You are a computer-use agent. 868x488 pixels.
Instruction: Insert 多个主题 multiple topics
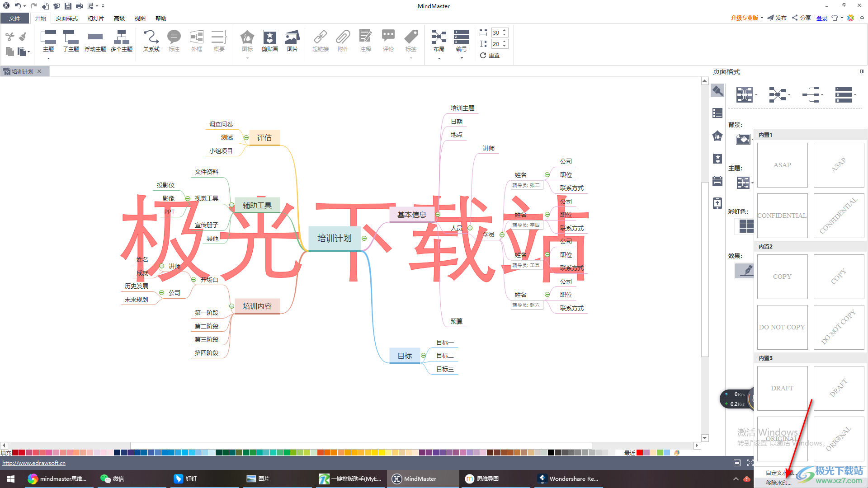point(122,41)
